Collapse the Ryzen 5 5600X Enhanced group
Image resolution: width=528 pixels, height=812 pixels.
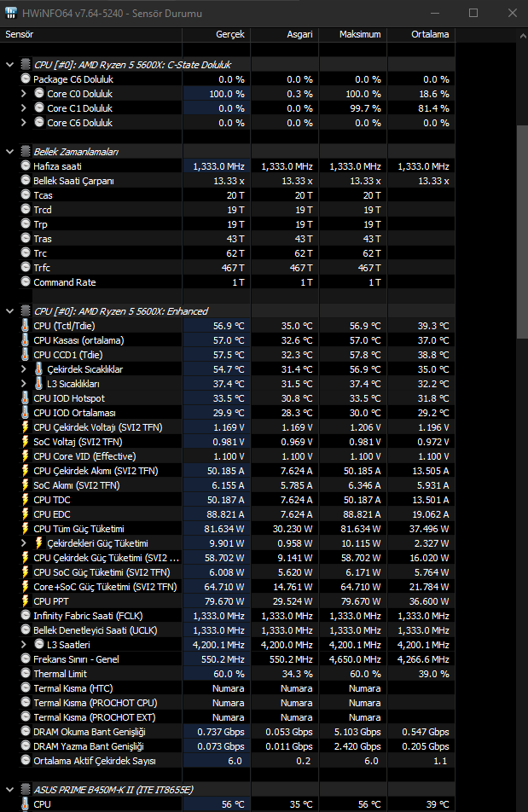click(x=10, y=311)
